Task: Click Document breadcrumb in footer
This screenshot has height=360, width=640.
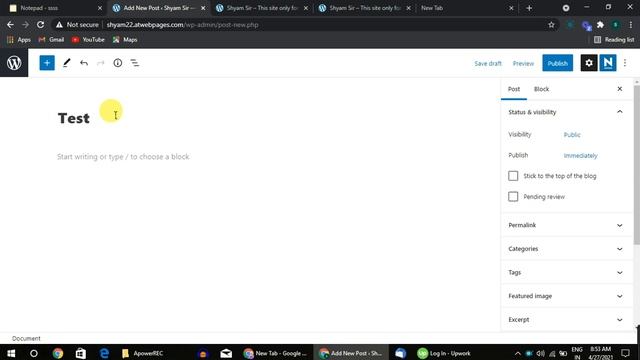Action: tap(26, 338)
